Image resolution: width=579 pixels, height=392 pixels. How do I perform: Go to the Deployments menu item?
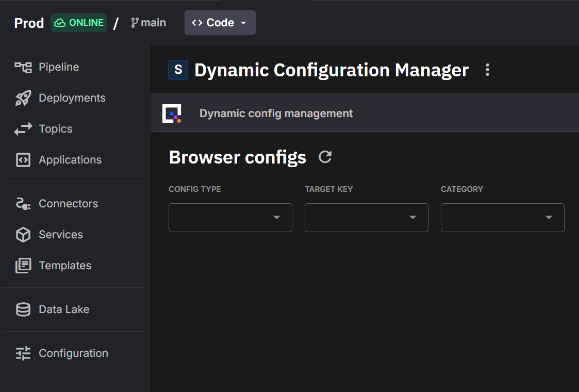coord(72,98)
